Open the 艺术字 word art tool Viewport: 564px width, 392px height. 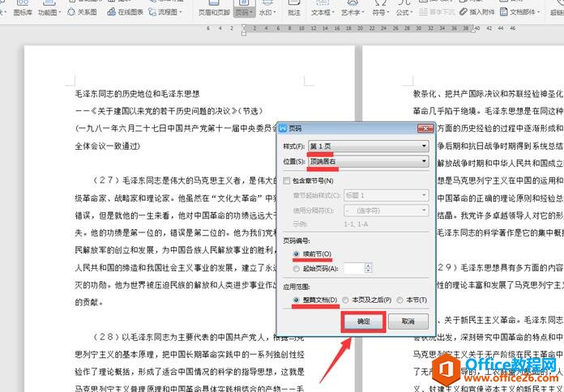click(x=352, y=13)
